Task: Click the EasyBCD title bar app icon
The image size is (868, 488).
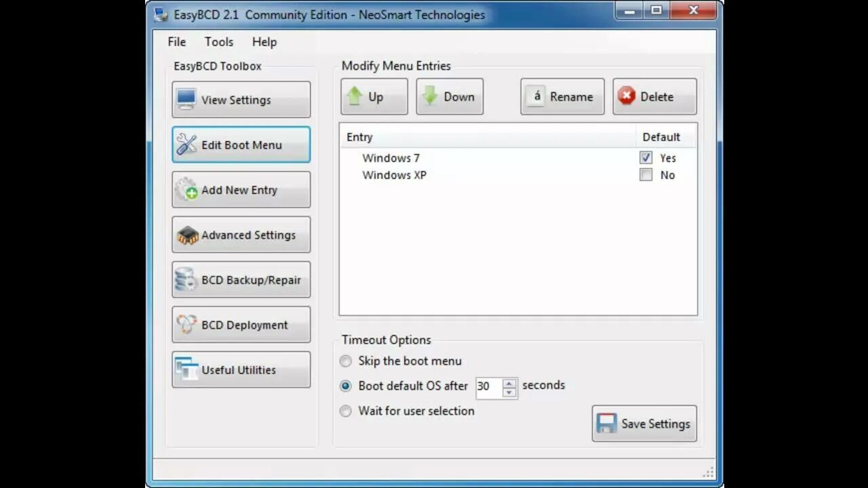Action: [x=160, y=14]
